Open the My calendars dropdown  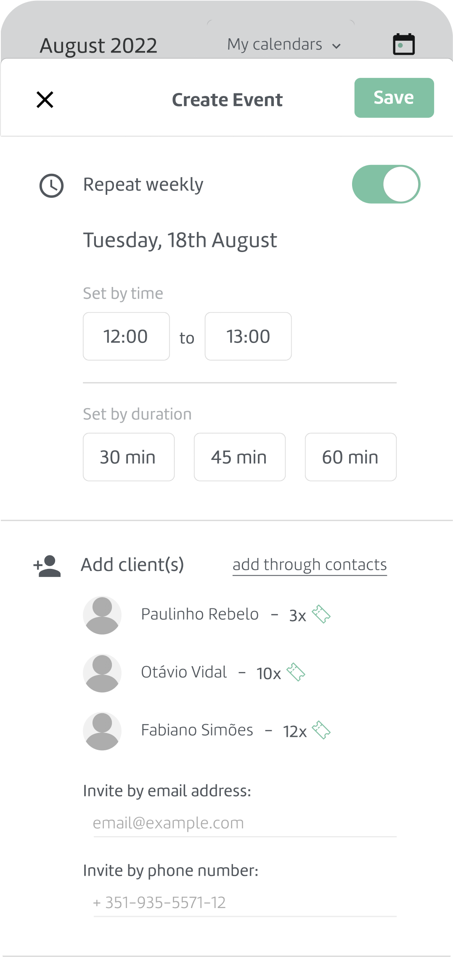[x=284, y=45]
